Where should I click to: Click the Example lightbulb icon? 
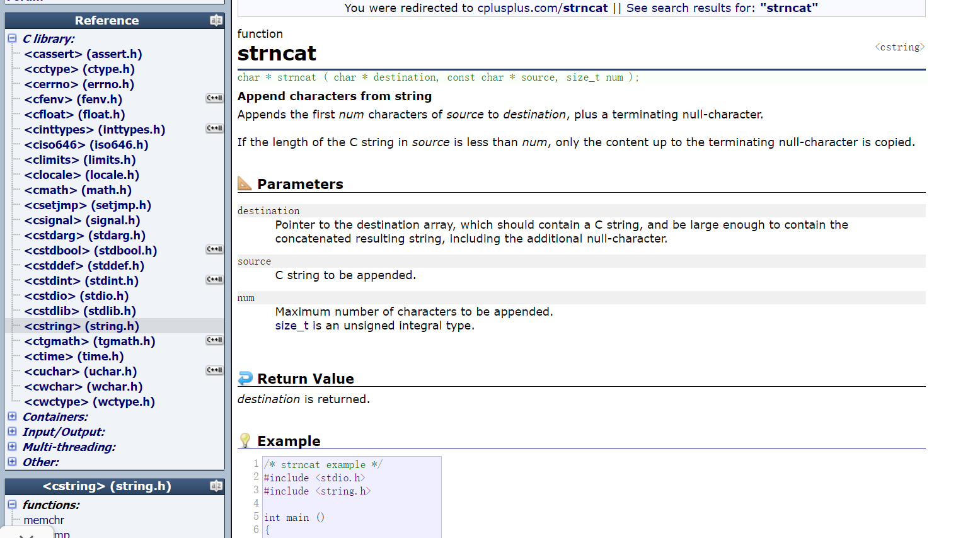tap(245, 440)
